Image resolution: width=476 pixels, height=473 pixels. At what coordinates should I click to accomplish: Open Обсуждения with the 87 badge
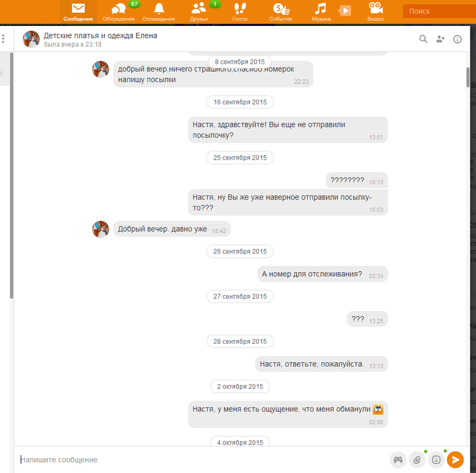(119, 12)
